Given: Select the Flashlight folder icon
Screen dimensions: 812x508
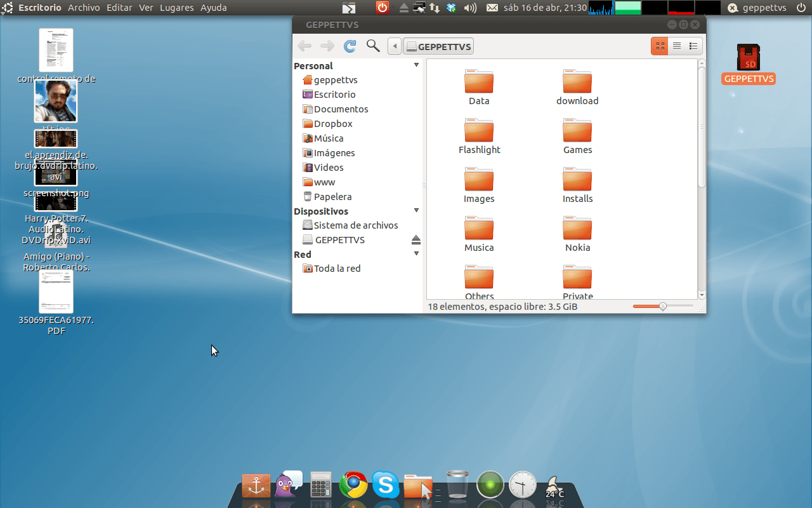Looking at the screenshot, I should [x=479, y=130].
